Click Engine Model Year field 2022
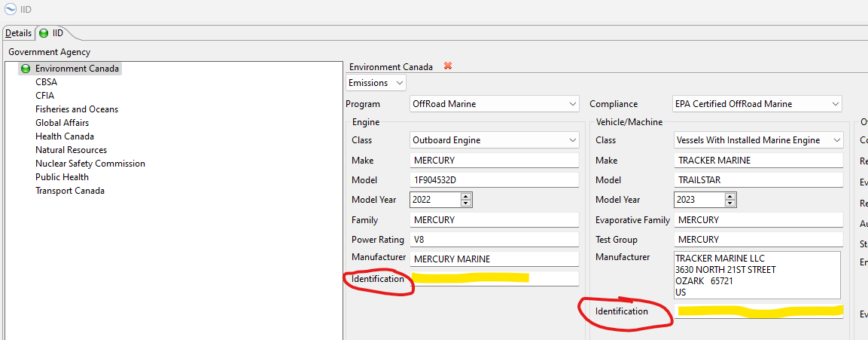Image resolution: width=868 pixels, height=340 pixels. point(436,200)
